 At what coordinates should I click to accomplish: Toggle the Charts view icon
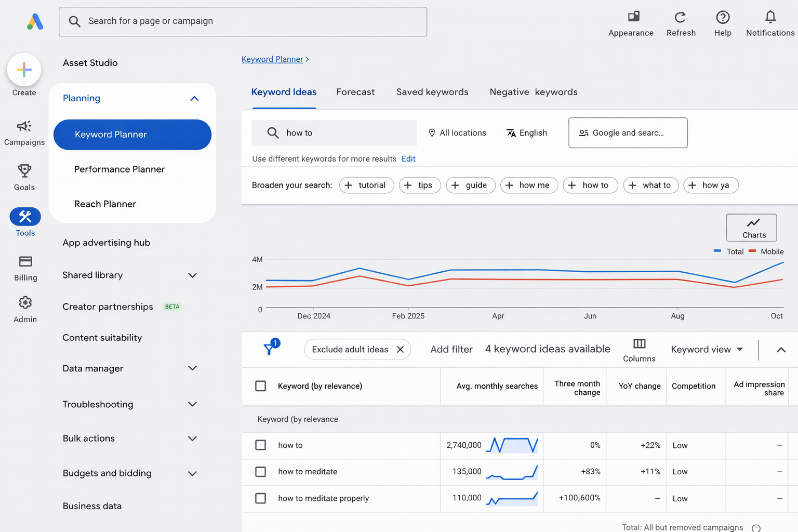coord(751,223)
